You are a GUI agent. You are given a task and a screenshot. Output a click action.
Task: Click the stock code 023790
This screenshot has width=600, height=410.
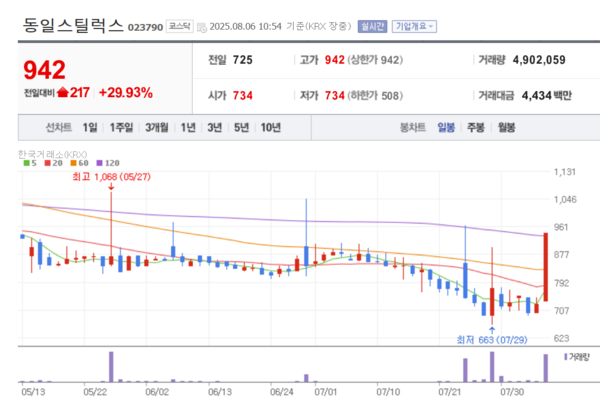click(145, 27)
